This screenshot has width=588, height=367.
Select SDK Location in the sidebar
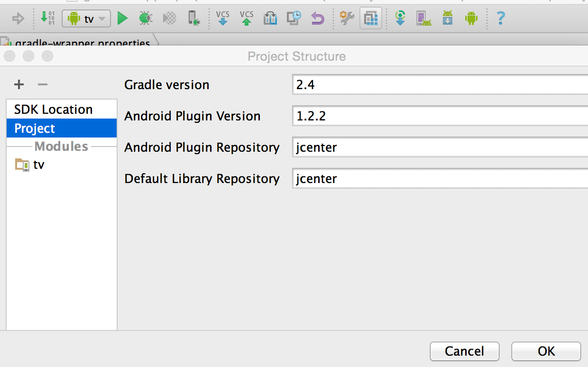coord(62,110)
